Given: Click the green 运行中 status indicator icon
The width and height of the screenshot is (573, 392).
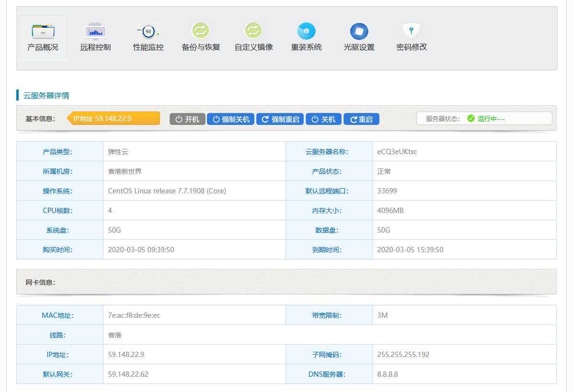Looking at the screenshot, I should [470, 118].
